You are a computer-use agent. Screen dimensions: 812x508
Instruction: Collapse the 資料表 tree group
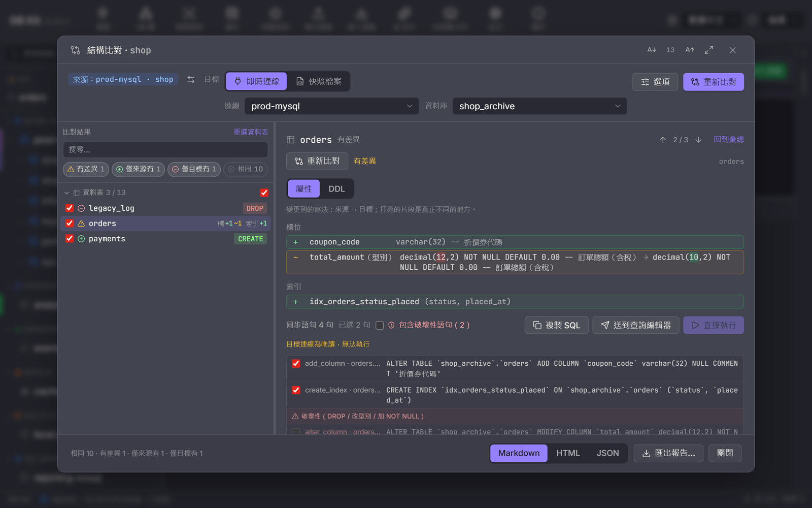[66, 193]
